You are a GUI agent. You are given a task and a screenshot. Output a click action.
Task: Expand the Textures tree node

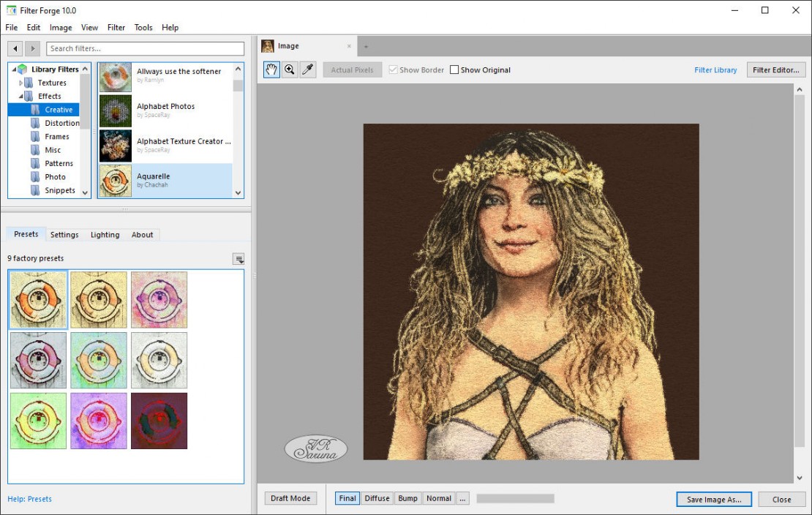(x=20, y=83)
